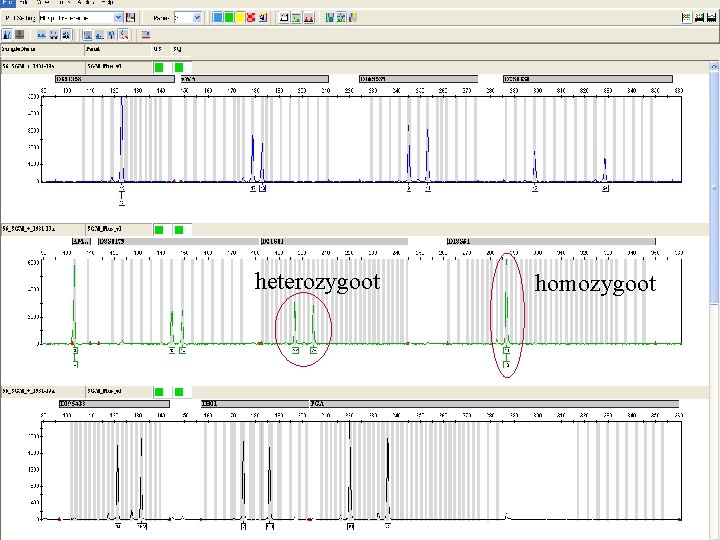The image size is (720, 540).
Task: Toggle the yellow dye color button
Action: 239,18
